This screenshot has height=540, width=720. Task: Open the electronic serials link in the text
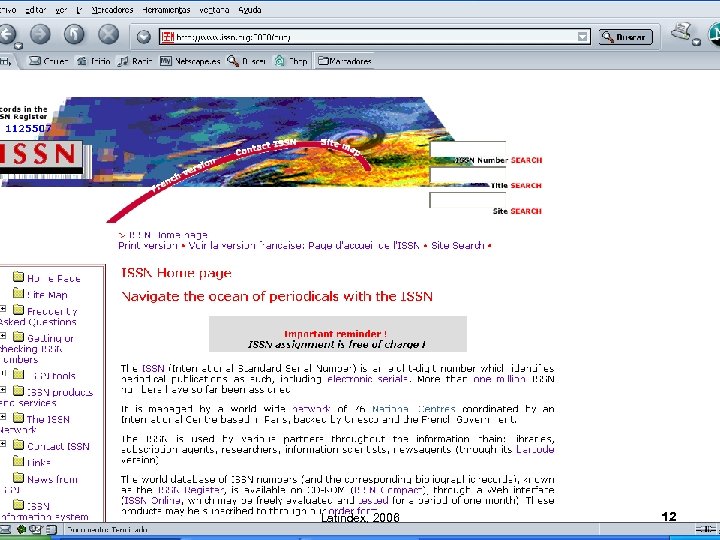click(x=367, y=379)
